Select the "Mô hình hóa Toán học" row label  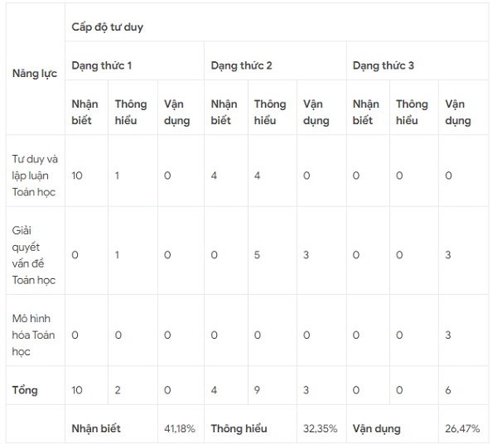[34, 335]
